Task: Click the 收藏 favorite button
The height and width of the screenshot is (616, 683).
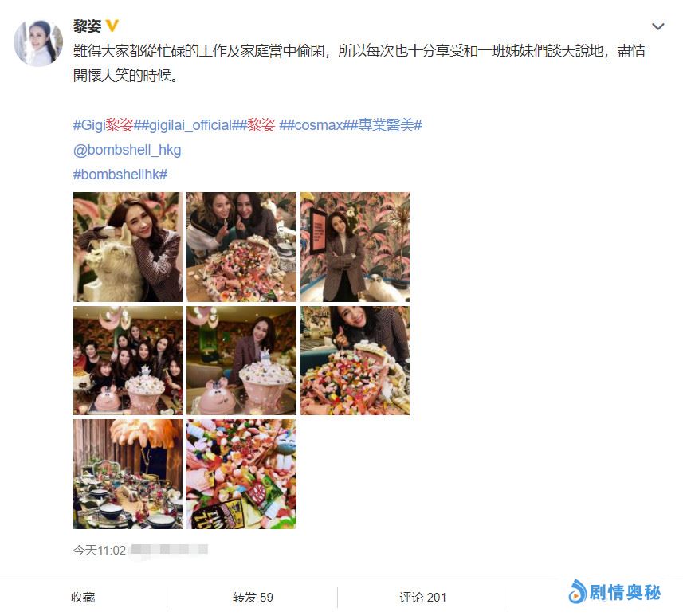Action: point(83,597)
